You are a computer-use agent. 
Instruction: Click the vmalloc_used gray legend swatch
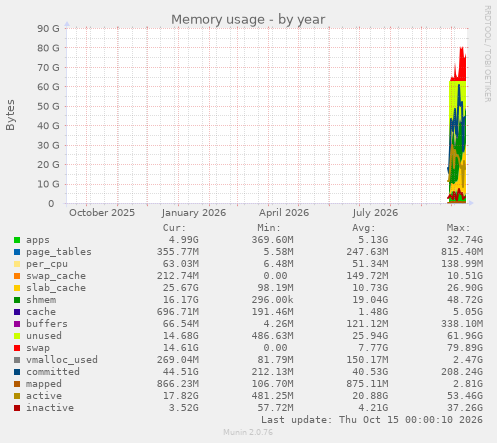pyautogui.click(x=17, y=360)
